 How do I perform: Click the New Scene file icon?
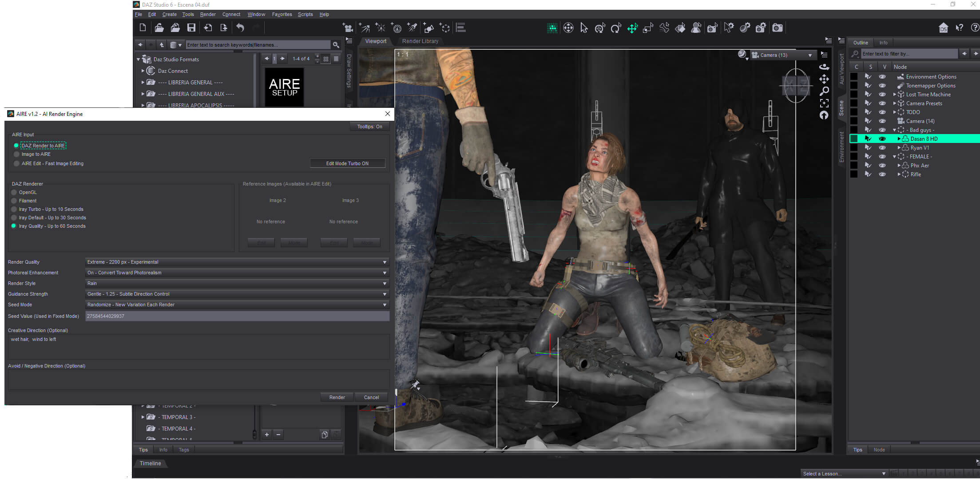click(x=143, y=28)
